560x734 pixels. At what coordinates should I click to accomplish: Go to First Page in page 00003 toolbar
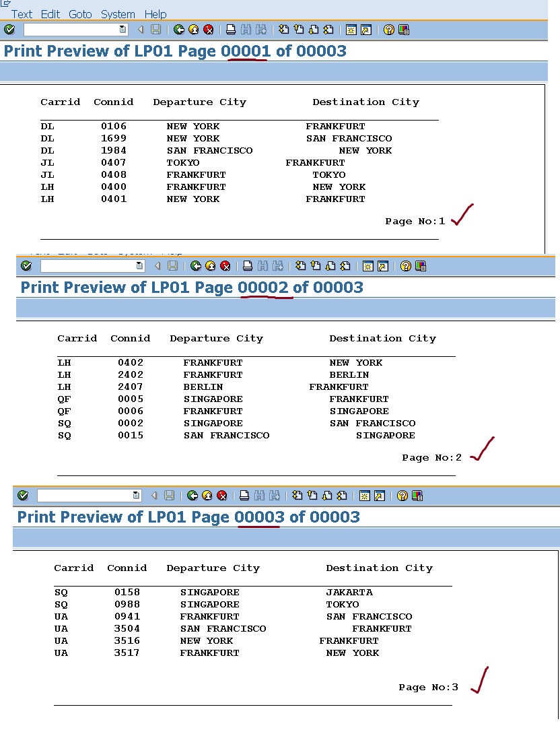point(297,496)
